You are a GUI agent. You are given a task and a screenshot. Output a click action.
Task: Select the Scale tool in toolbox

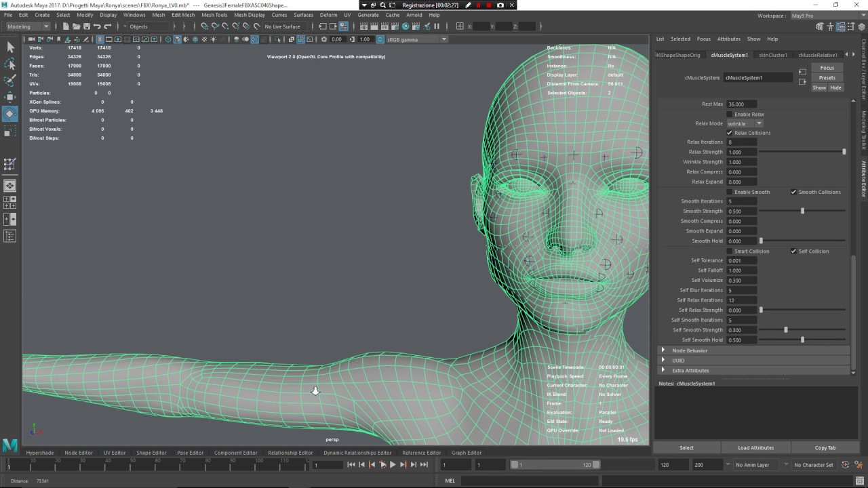10,131
